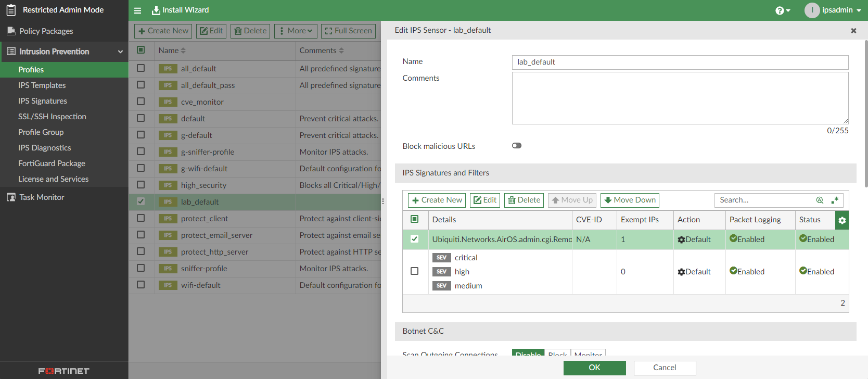
Task: Click the column settings gear icon
Action: point(842,220)
